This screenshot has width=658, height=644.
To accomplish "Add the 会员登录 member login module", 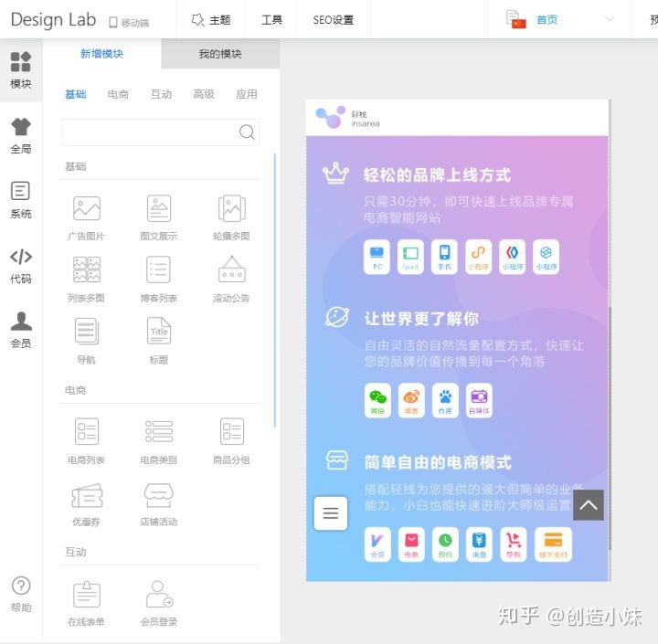I will 159,603.
